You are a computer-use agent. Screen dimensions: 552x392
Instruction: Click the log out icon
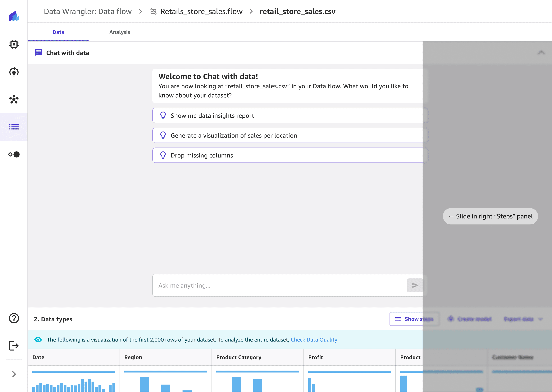click(x=14, y=346)
